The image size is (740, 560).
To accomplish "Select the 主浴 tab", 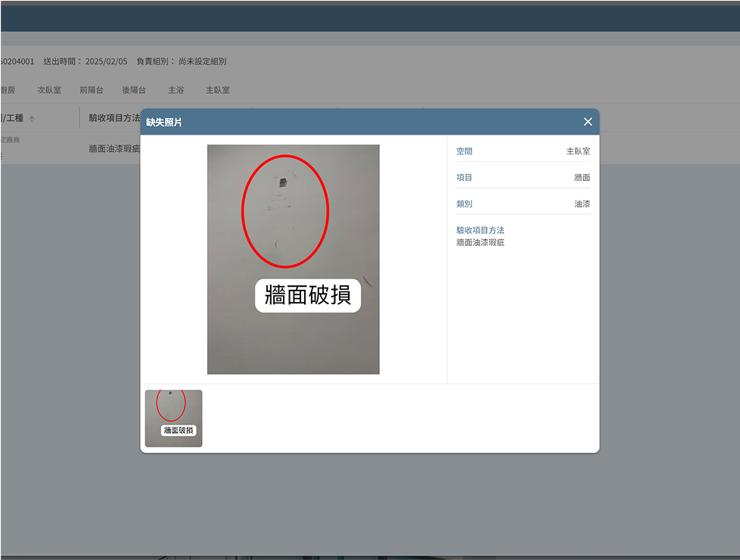I will click(176, 90).
